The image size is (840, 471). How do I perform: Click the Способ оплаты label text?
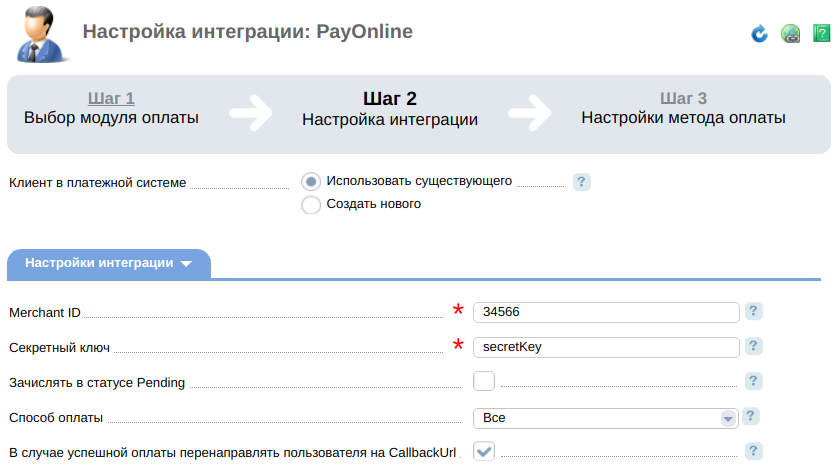(56, 418)
